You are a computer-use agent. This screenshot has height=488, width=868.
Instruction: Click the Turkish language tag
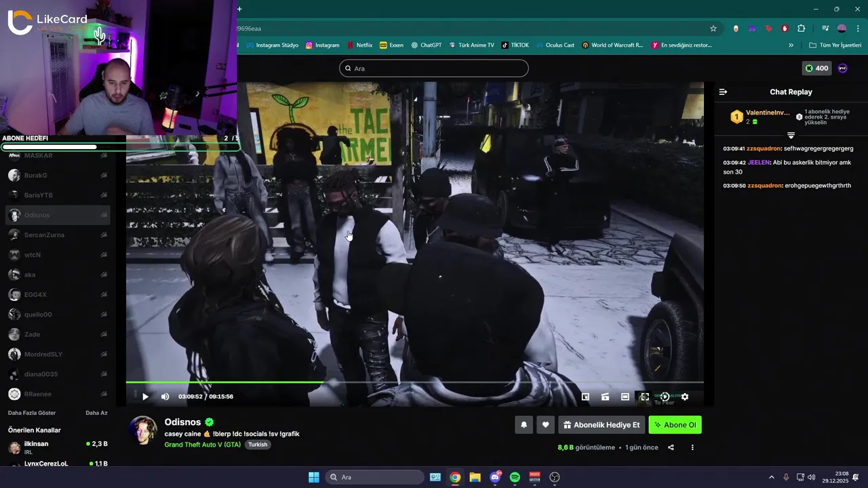pos(258,445)
